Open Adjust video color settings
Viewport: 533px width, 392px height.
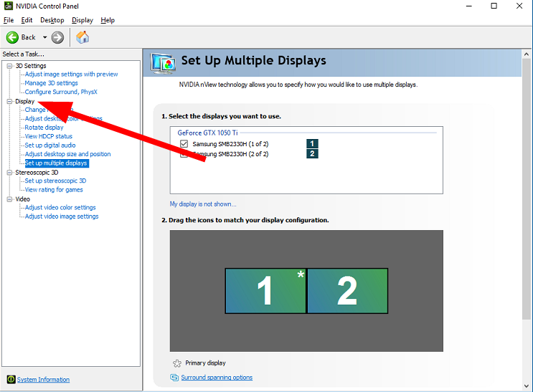(60, 207)
